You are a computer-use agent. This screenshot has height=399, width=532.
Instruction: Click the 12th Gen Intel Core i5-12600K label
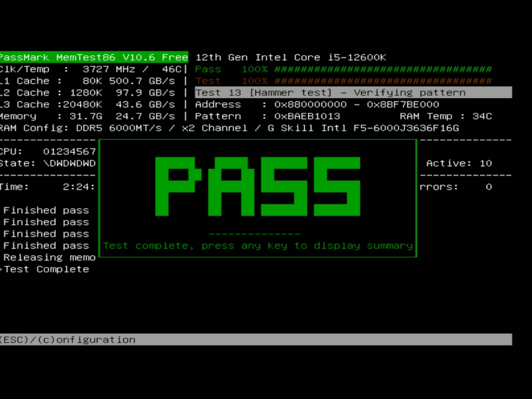coord(291,57)
